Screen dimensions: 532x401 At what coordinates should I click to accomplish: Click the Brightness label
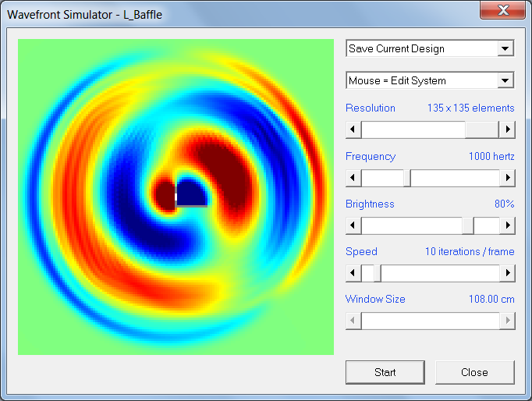pos(370,204)
